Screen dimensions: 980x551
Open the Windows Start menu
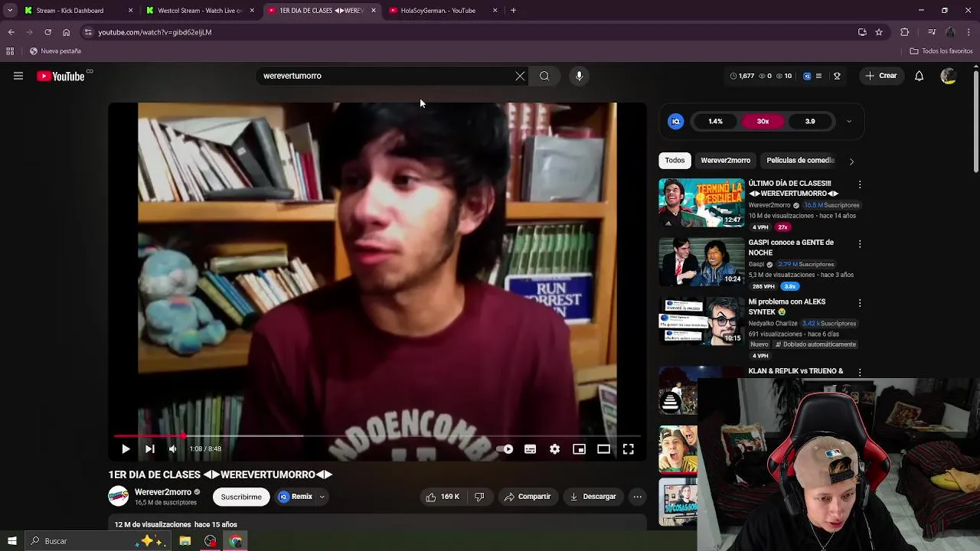click(11, 541)
